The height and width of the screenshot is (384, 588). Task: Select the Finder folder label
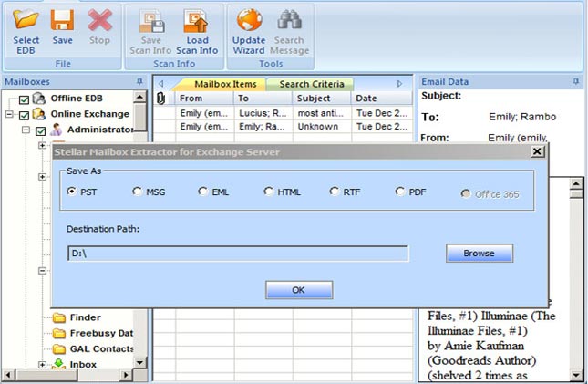click(x=86, y=317)
